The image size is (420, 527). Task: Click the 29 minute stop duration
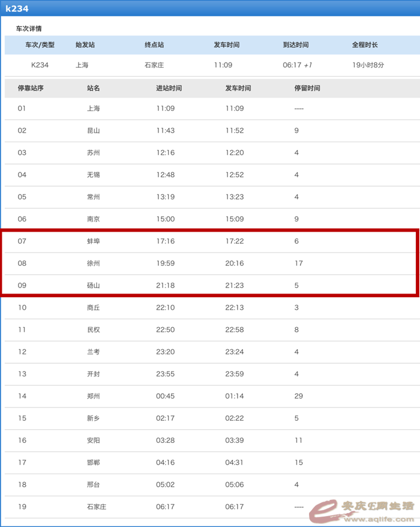click(298, 396)
